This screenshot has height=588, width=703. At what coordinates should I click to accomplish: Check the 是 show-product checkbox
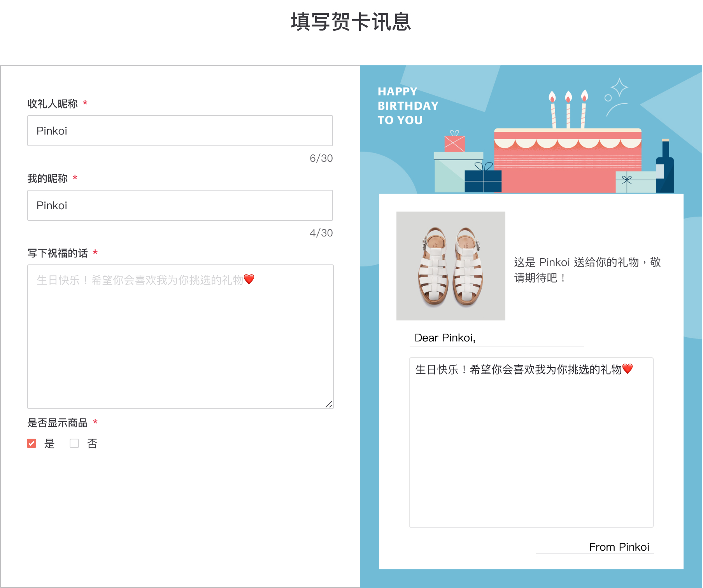tap(32, 443)
